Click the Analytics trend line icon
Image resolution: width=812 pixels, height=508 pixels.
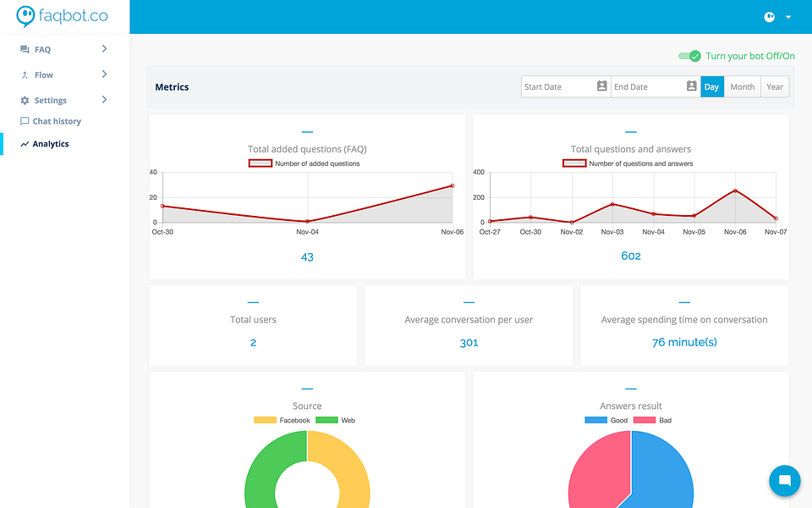[25, 144]
